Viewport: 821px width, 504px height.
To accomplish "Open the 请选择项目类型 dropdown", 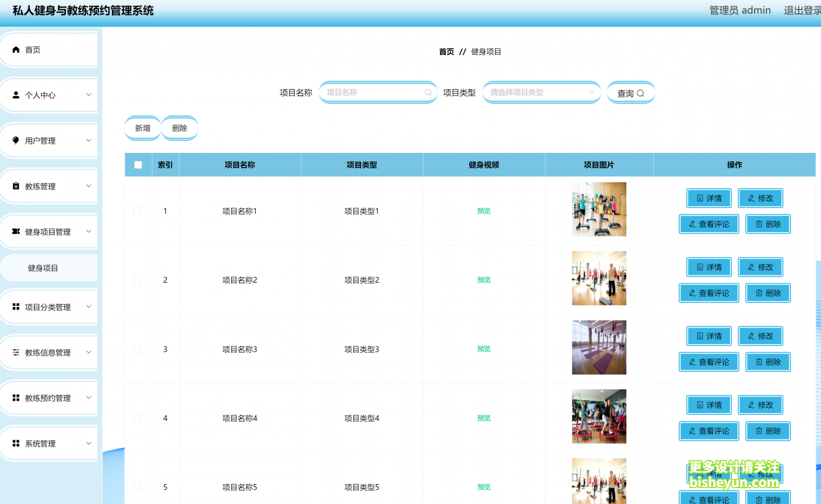I will [541, 92].
